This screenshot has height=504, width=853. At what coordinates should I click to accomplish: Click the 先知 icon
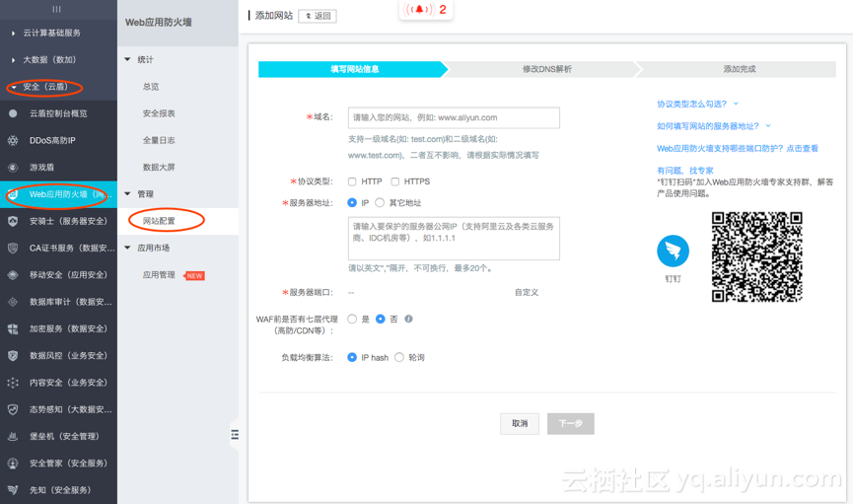[13, 490]
